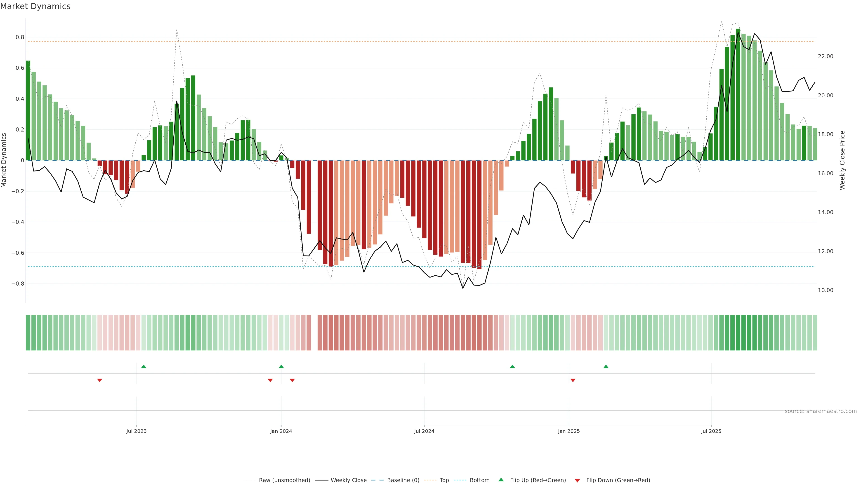Click the Weekly Close Price axis title

pos(842,160)
